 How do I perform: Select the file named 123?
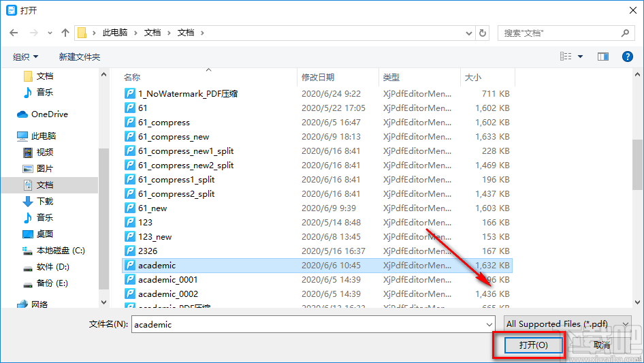pyautogui.click(x=145, y=223)
